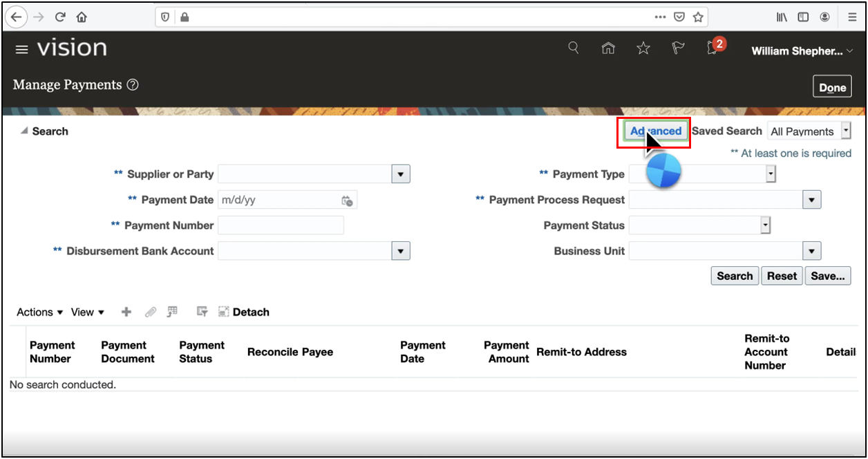Screen dimensions: 868x459
Task: Expand the Supplier or Party dropdown
Action: 401,174
